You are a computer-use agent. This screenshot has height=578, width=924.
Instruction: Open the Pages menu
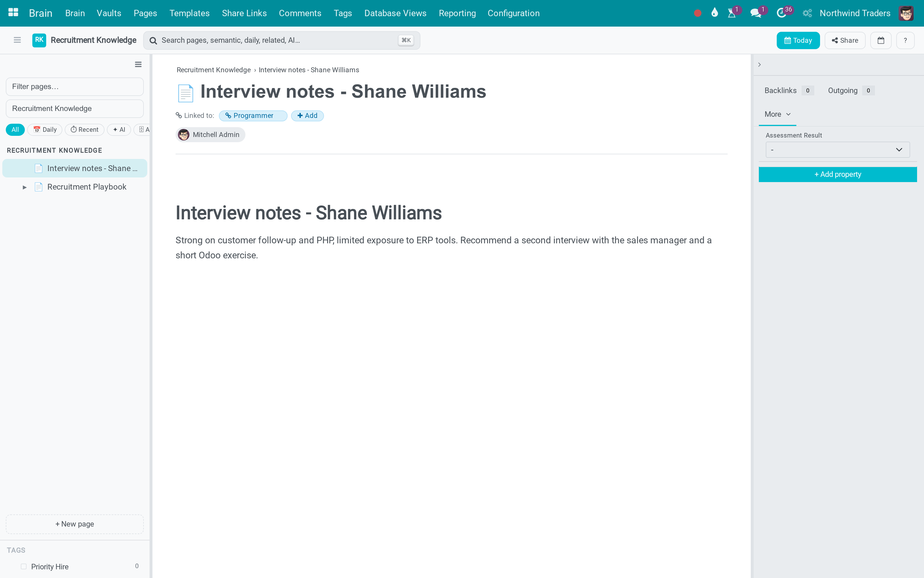[x=145, y=13]
